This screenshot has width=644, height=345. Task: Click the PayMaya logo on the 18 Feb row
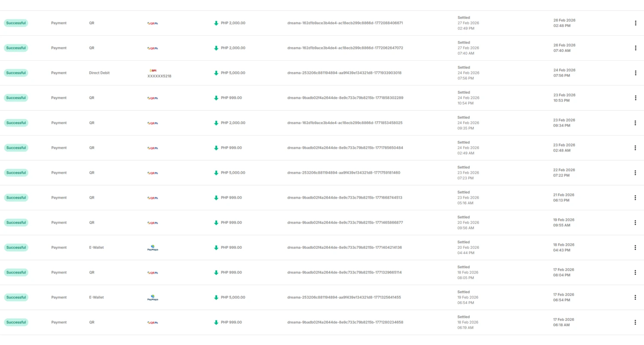(x=152, y=247)
